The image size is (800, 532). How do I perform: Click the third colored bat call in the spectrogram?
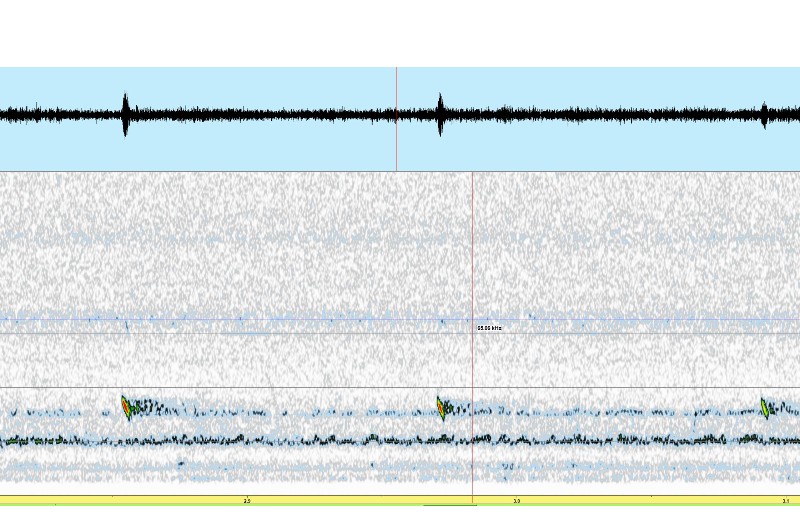(765, 407)
